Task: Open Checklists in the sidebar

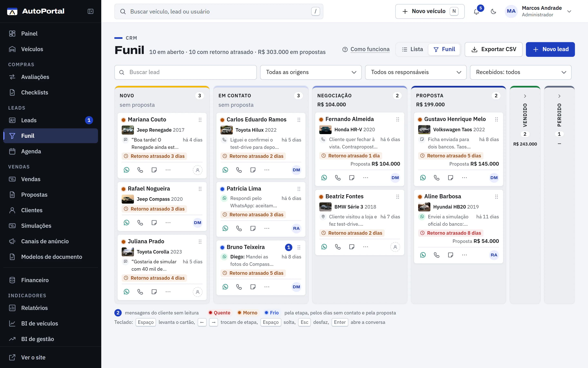Action: click(51, 92)
